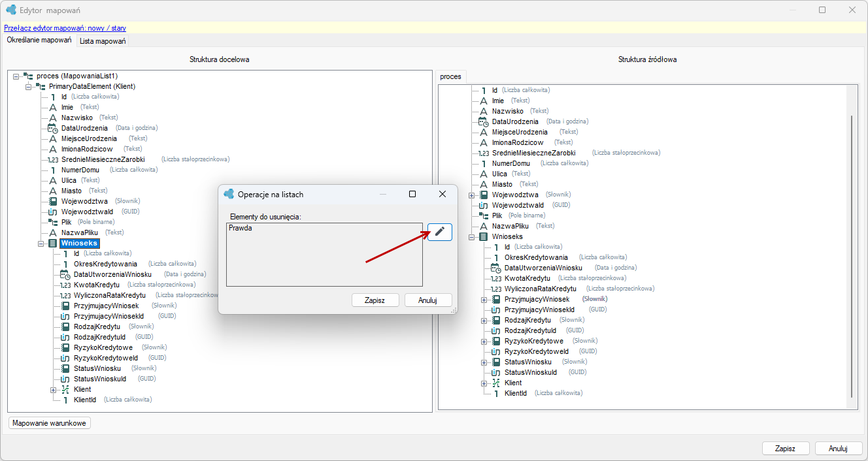
Task: Open Mapowanie warunkowe
Action: point(50,423)
